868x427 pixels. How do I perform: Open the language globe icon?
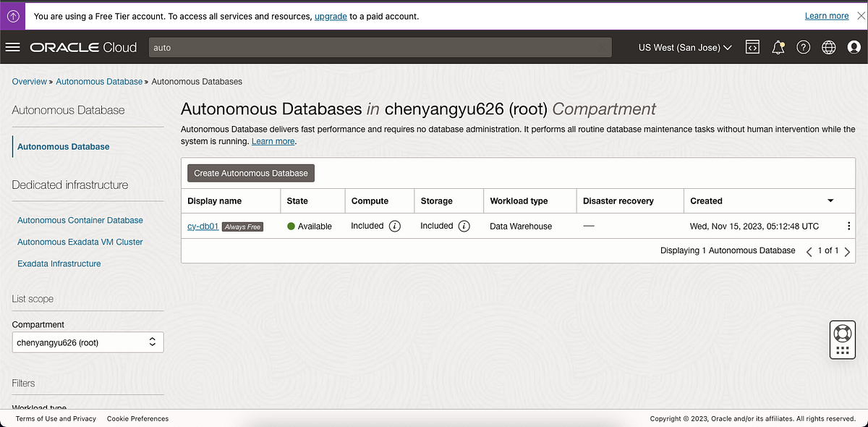829,48
